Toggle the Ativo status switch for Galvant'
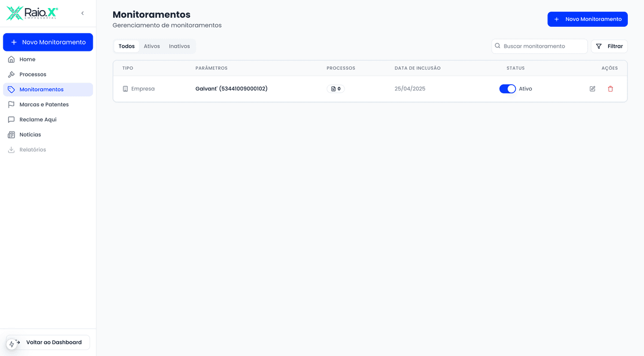The height and width of the screenshot is (356, 644). [x=508, y=89]
